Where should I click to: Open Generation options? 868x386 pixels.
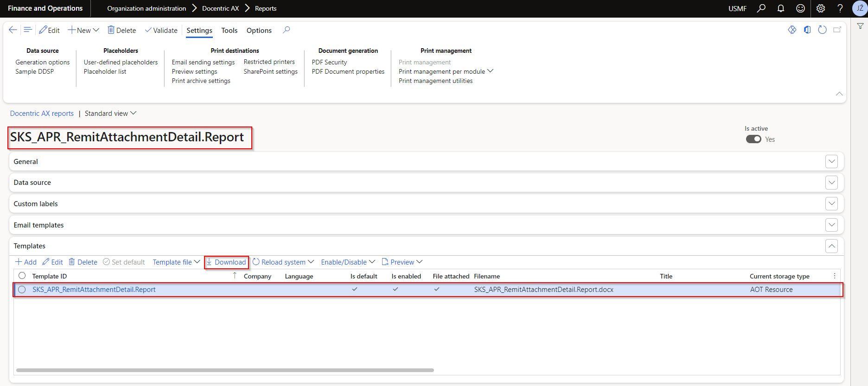43,62
